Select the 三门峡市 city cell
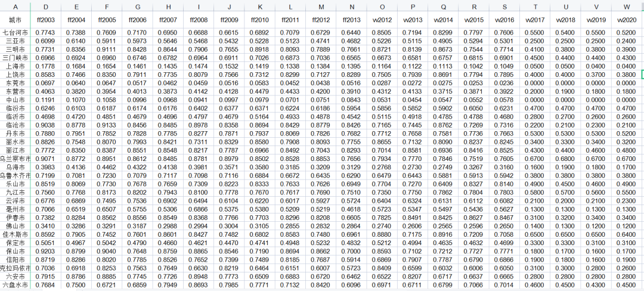This screenshot has height=291, width=644. pyautogui.click(x=15, y=57)
